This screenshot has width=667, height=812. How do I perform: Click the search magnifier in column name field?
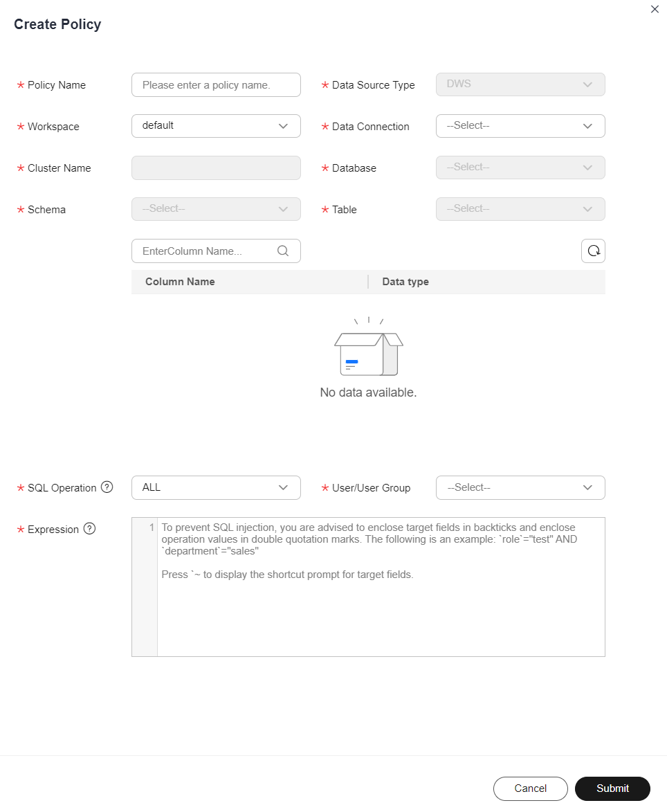coord(283,251)
